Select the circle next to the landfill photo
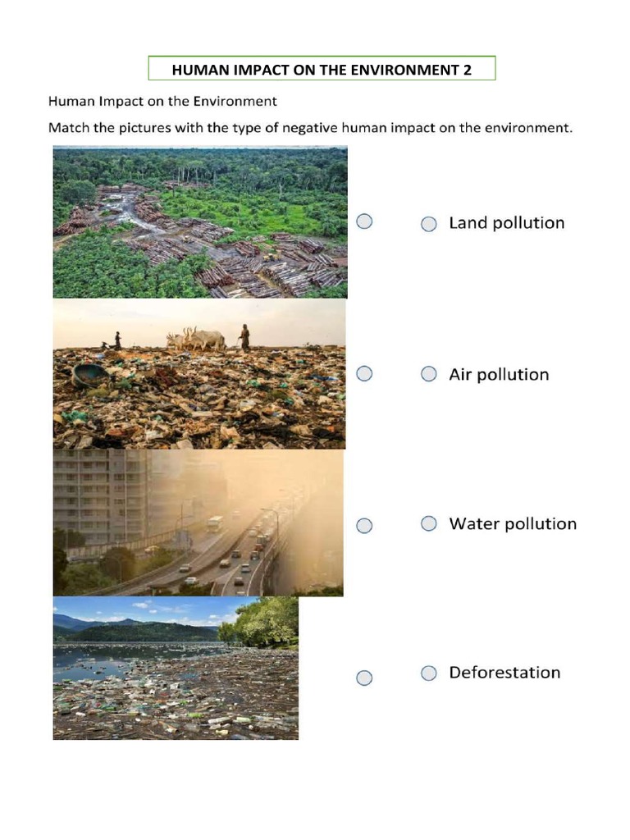The height and width of the screenshot is (840, 630). point(365,373)
